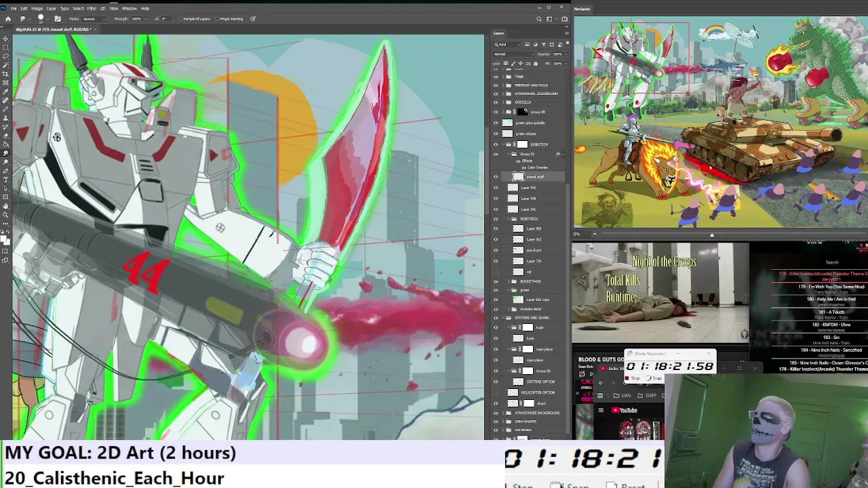Viewport: 868px width, 488px height.
Task: Expand the FREEWAY AND HILLS group
Action: tap(503, 85)
